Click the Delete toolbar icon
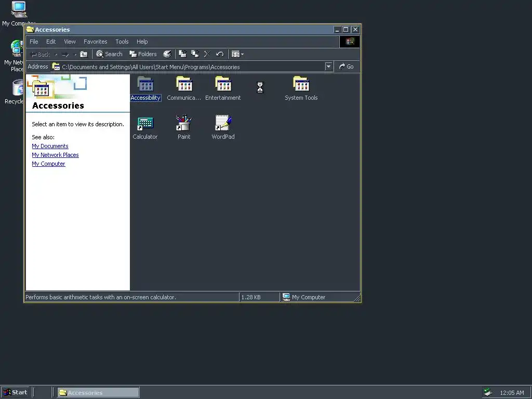 point(207,54)
